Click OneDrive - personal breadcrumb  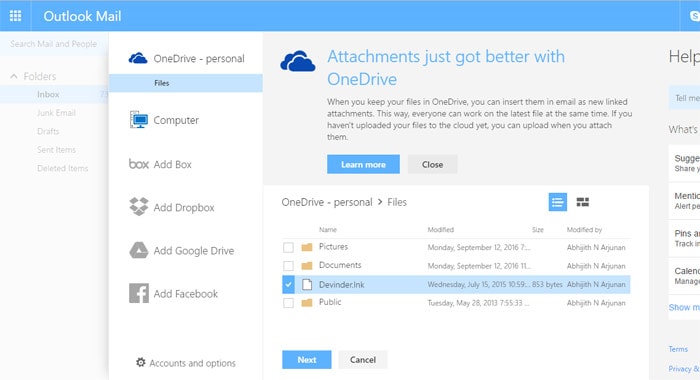[327, 202]
